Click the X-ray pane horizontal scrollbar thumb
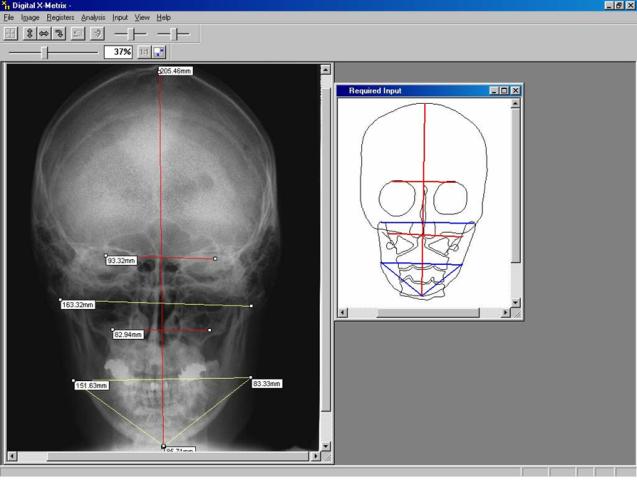Image resolution: width=637 pixels, height=480 pixels. (x=178, y=456)
